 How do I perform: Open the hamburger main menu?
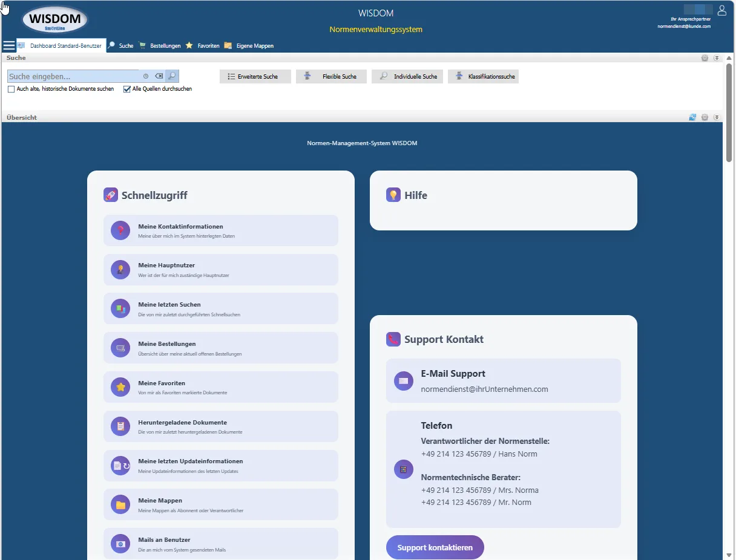(9, 45)
